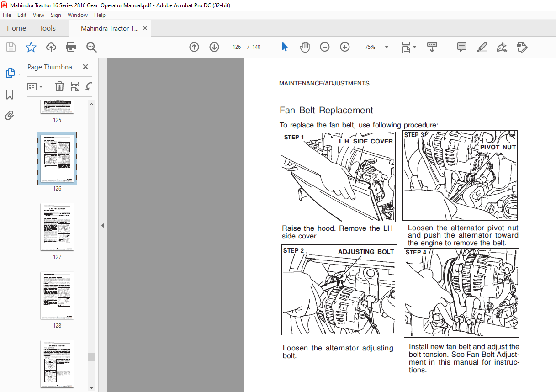Viewport: 556px width, 392px height.
Task: Save the file with the floppy disk icon
Action: point(11,47)
